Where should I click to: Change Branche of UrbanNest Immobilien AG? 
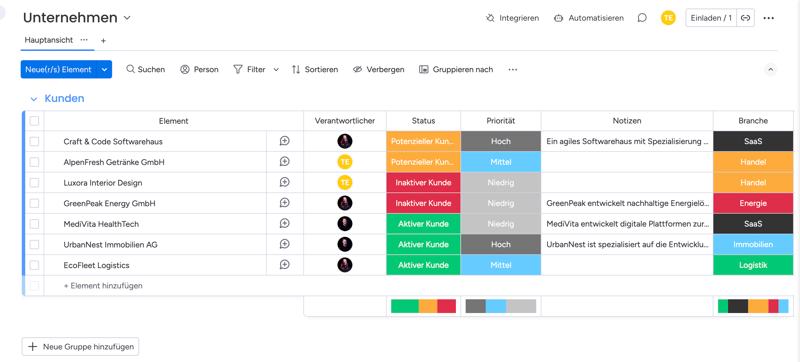pos(753,245)
